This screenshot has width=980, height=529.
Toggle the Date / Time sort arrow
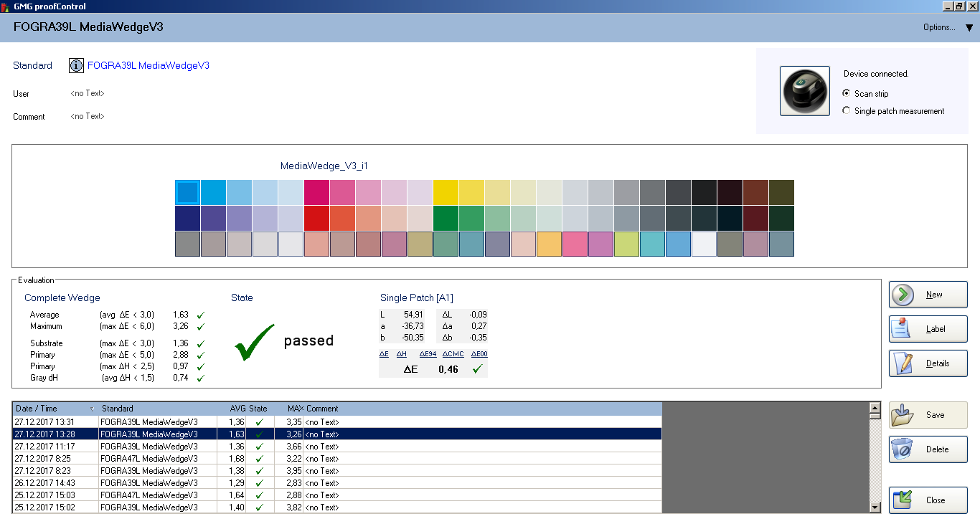(x=92, y=409)
